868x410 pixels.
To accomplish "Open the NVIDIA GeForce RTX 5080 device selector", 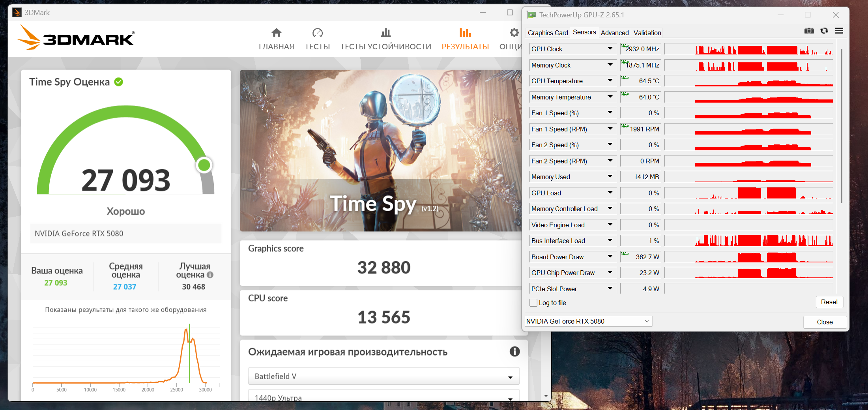I will [588, 321].
